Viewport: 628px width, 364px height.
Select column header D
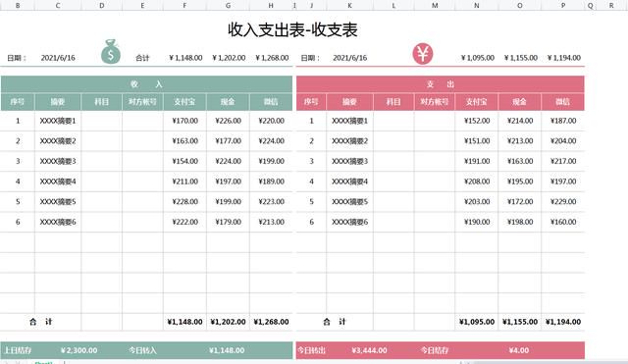[102, 5]
